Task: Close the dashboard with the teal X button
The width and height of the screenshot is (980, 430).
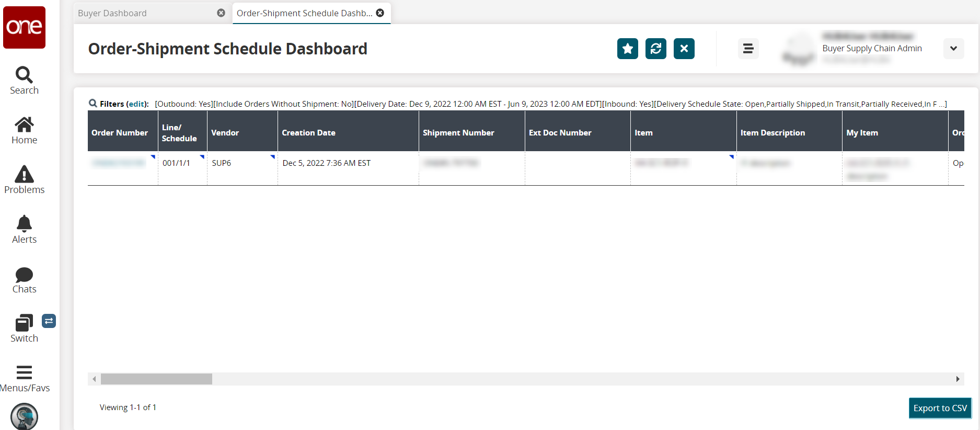Action: pyautogui.click(x=684, y=49)
